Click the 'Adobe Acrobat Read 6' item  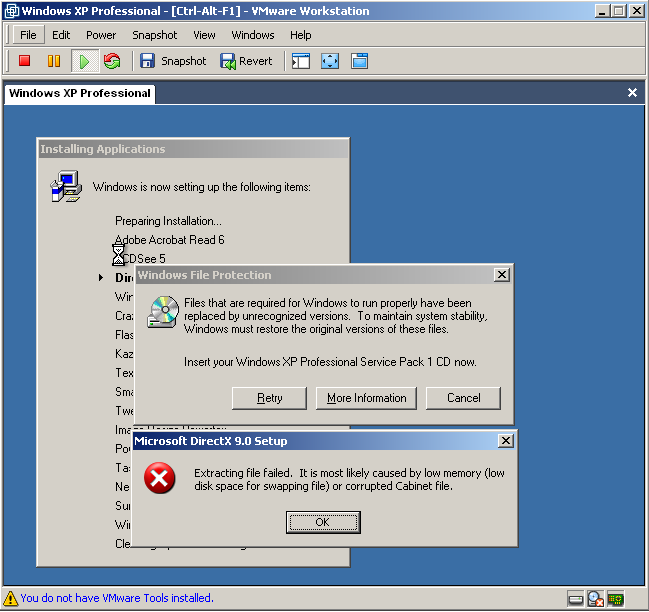[x=169, y=240]
